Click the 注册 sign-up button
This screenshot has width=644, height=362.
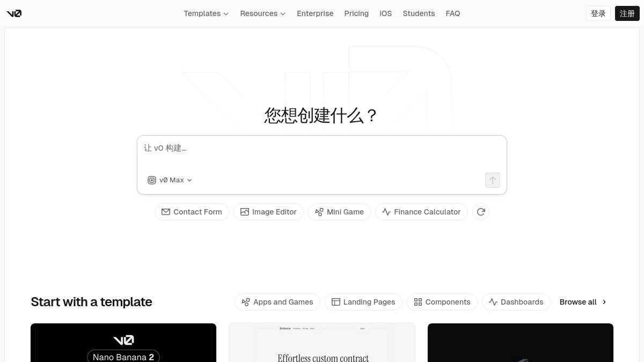(627, 13)
